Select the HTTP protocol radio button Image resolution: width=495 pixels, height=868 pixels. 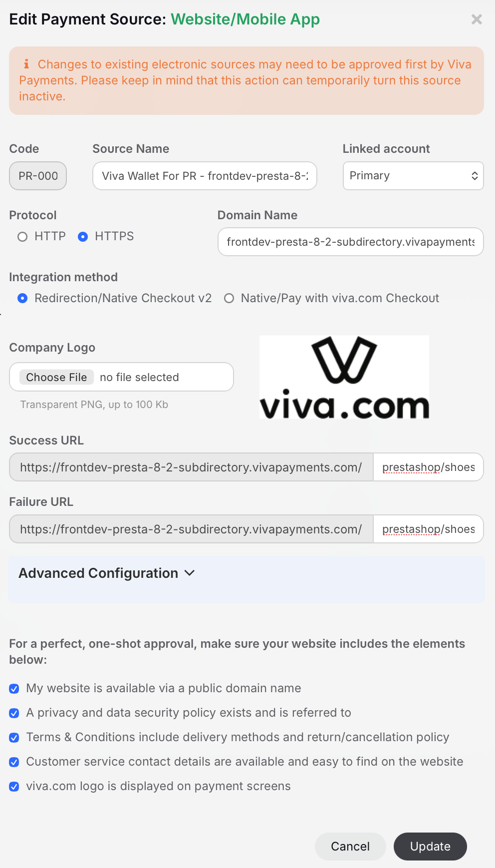(22, 237)
